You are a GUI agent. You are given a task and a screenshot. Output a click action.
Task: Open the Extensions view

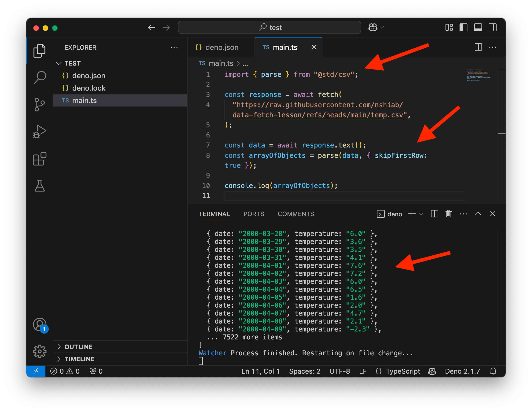(x=40, y=159)
